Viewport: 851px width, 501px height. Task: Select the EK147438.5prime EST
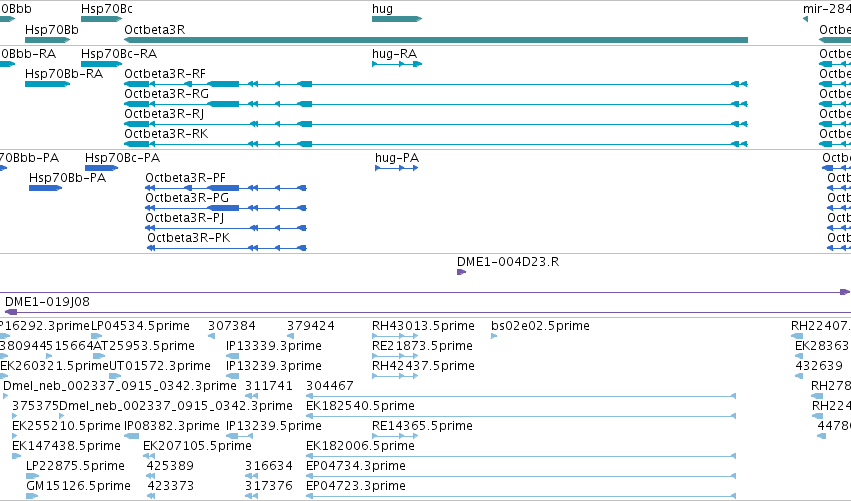16,456
